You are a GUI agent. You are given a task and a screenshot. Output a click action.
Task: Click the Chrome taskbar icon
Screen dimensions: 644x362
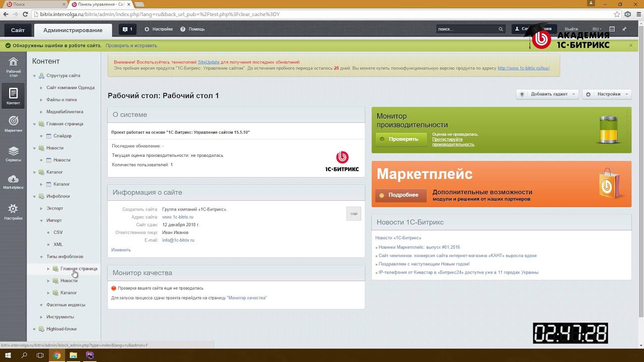click(57, 355)
